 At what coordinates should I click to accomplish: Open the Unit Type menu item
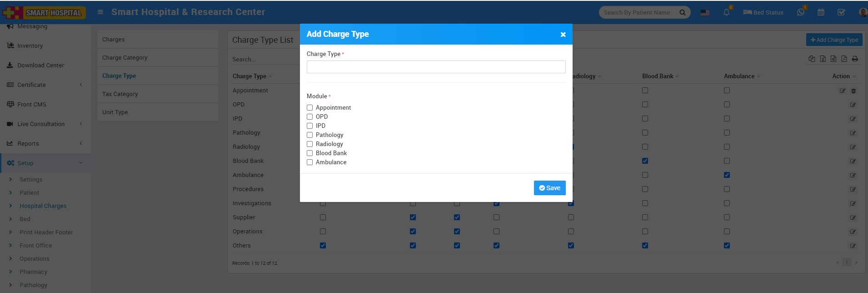[158, 112]
